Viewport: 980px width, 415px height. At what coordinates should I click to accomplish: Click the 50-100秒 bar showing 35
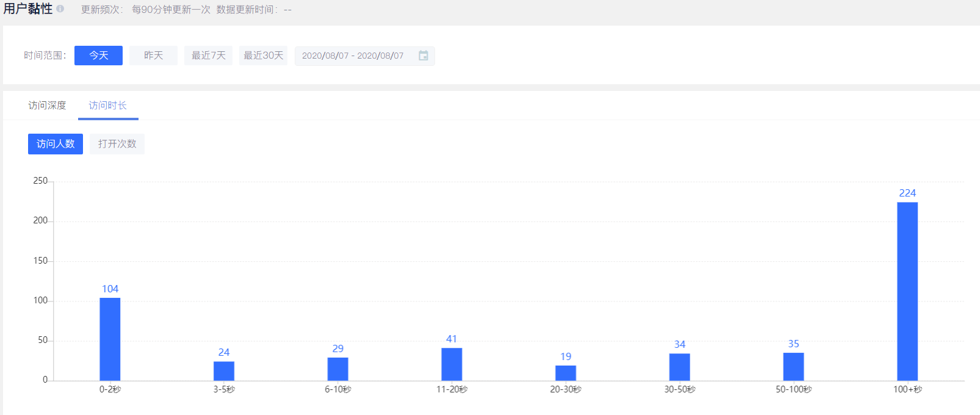point(793,366)
